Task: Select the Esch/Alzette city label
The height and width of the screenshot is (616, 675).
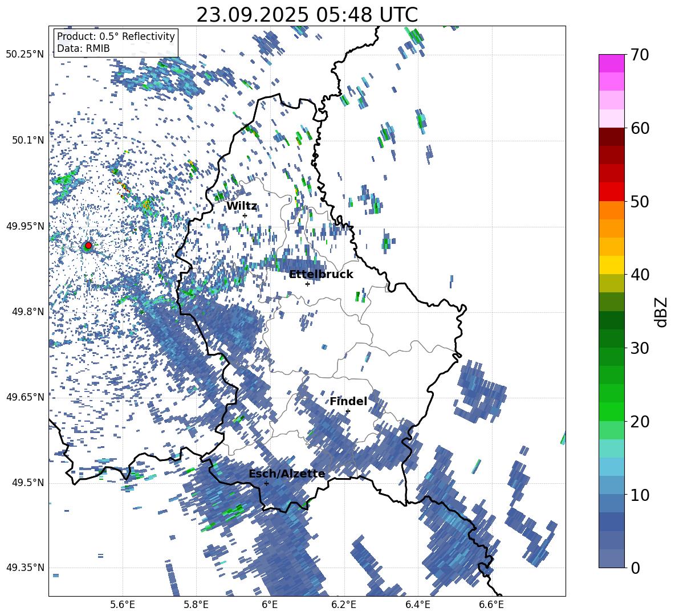Action: click(287, 474)
